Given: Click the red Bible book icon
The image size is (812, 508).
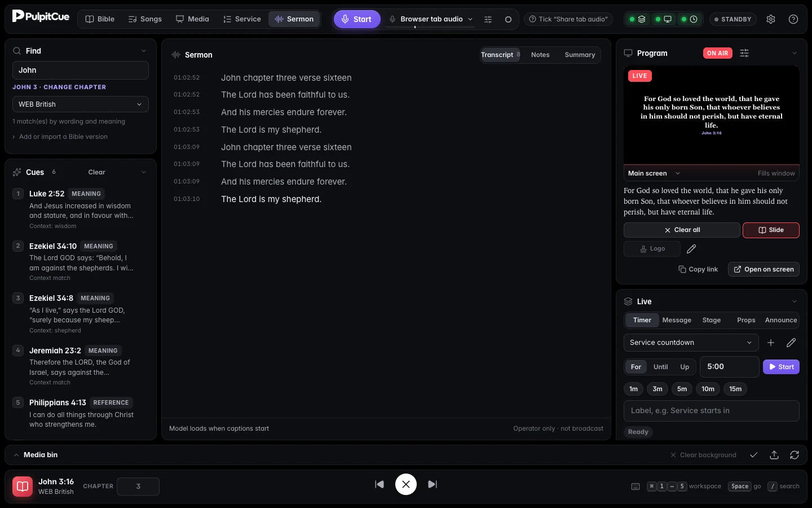Looking at the screenshot, I should click(23, 486).
